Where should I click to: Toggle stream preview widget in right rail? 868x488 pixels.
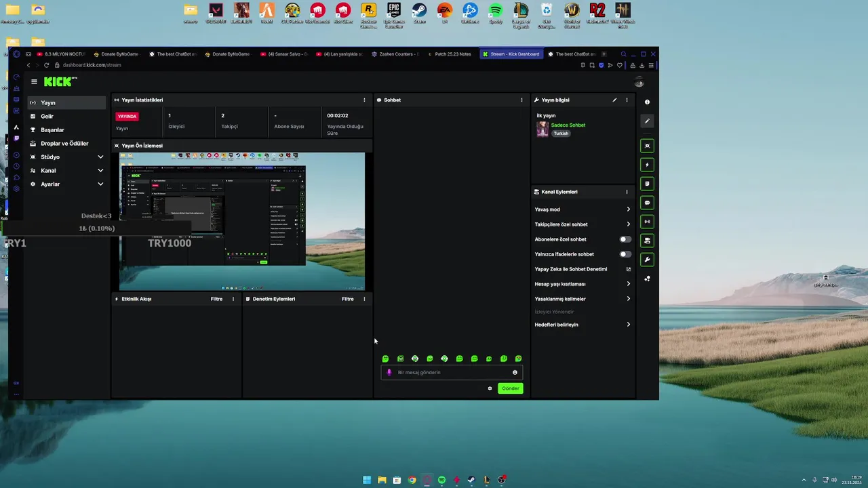647,146
